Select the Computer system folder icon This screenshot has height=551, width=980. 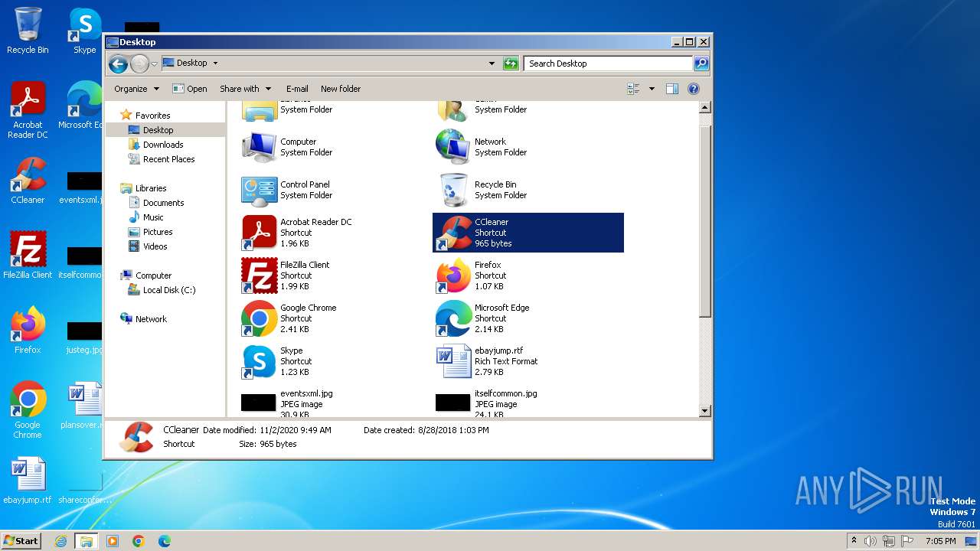[259, 147]
